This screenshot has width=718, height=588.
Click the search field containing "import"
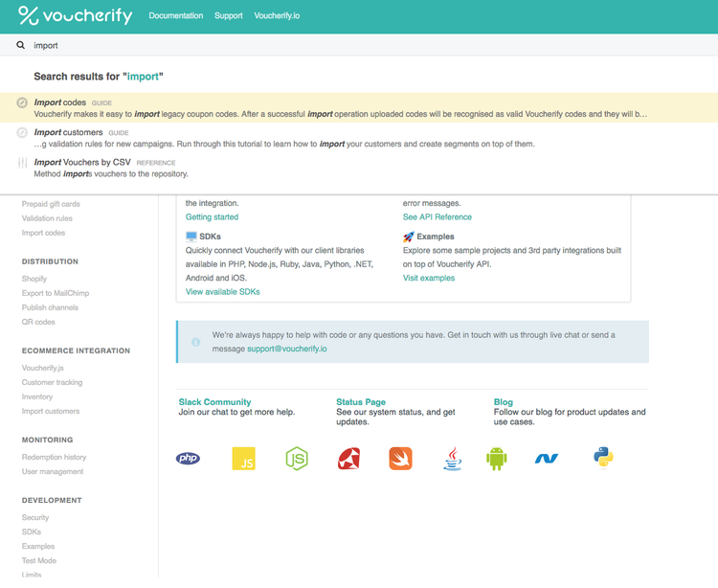click(x=364, y=45)
